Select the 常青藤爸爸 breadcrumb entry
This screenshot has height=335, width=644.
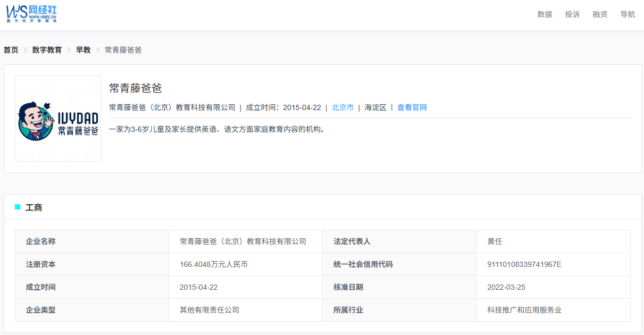[123, 50]
